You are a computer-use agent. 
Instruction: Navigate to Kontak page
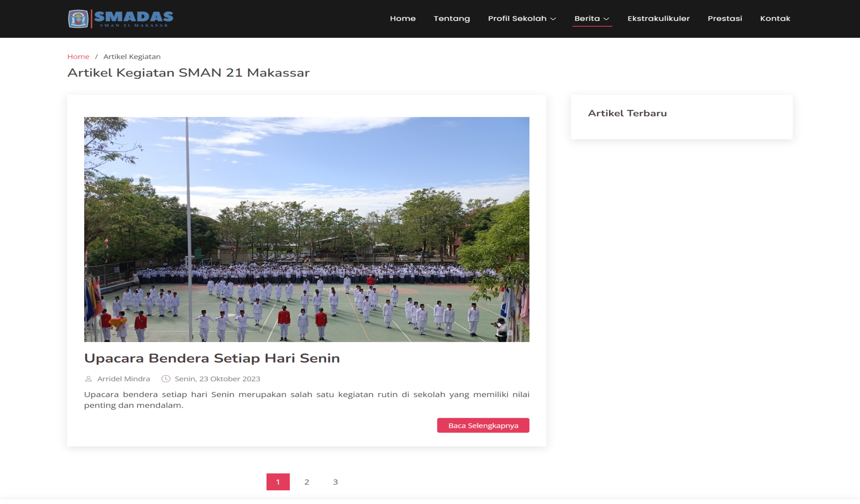(775, 19)
